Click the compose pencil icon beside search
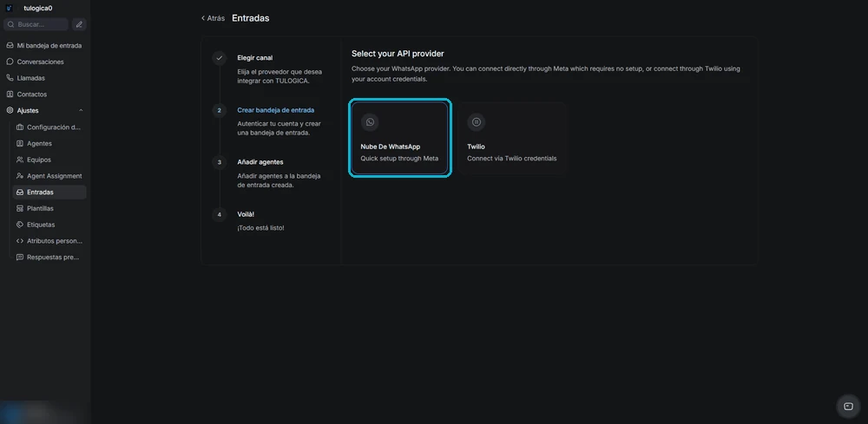Image resolution: width=868 pixels, height=424 pixels. pos(79,24)
